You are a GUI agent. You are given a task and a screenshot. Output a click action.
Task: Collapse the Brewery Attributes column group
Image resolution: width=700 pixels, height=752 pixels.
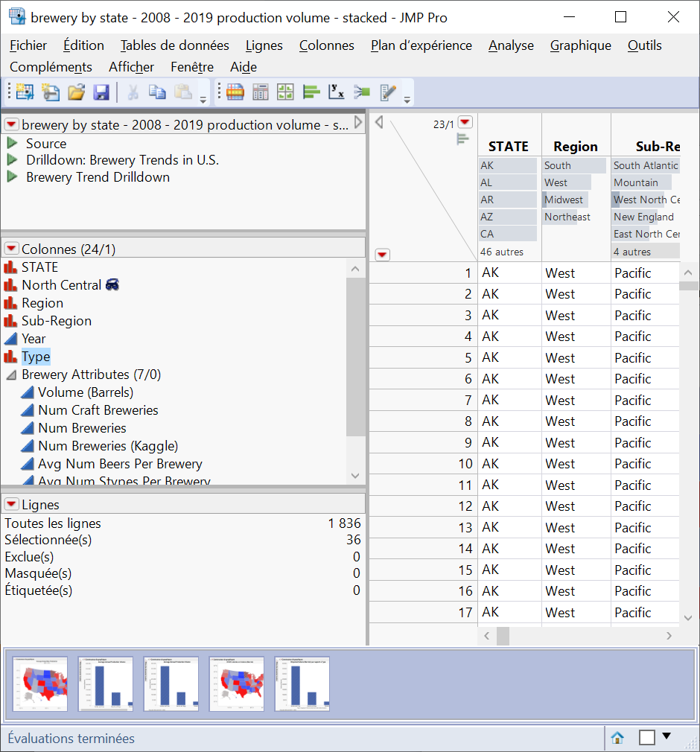(x=12, y=375)
